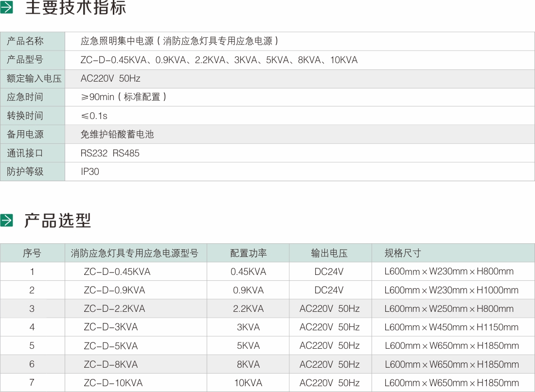The image size is (535, 392).
Task: Select the 产品型号 row label
Action: pyautogui.click(x=23, y=60)
